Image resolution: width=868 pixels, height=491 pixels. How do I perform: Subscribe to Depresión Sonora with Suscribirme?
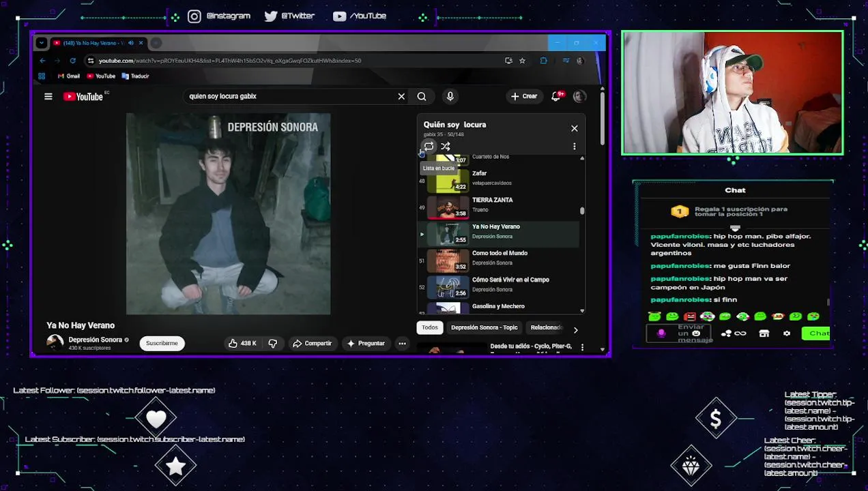[162, 343]
